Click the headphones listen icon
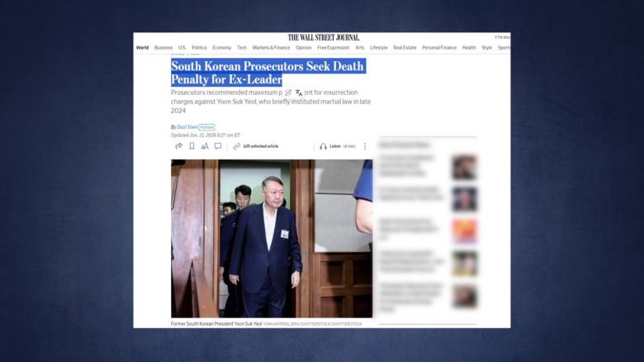The width and height of the screenshot is (644, 362). [x=323, y=146]
